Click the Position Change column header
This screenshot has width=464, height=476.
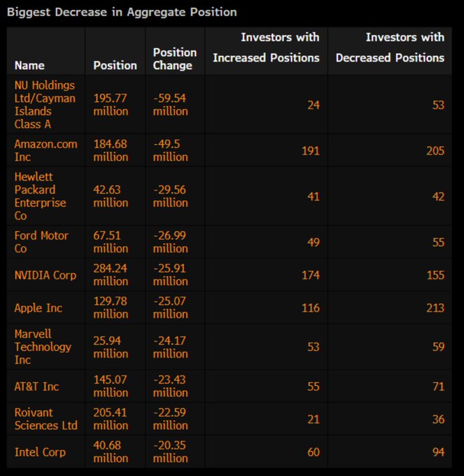[175, 59]
